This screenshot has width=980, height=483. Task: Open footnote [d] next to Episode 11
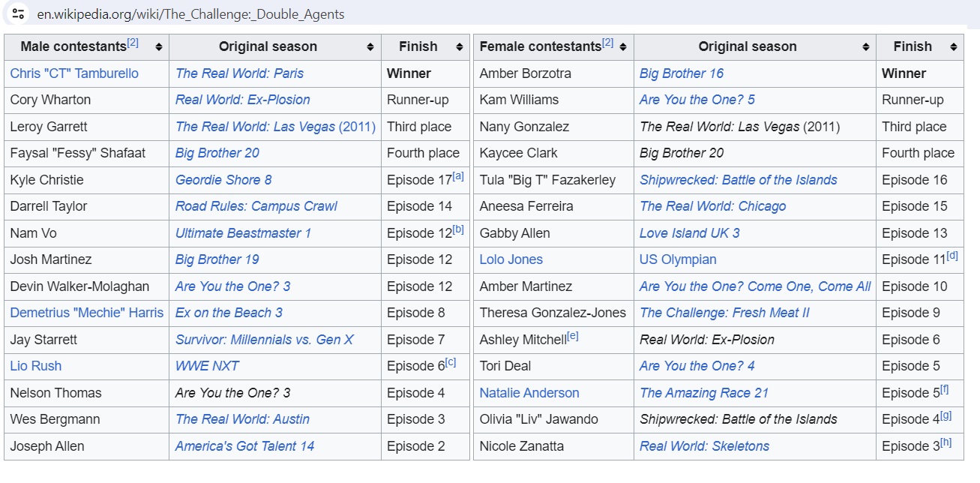pos(952,256)
